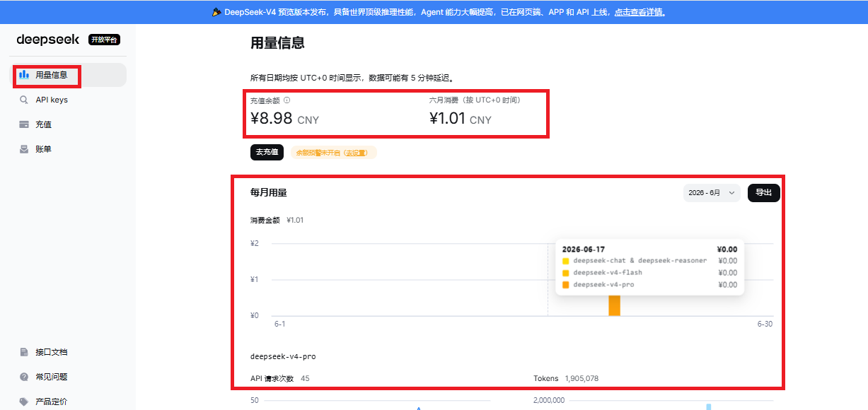Click the 去充值 button
The width and height of the screenshot is (868, 410).
[x=267, y=152]
